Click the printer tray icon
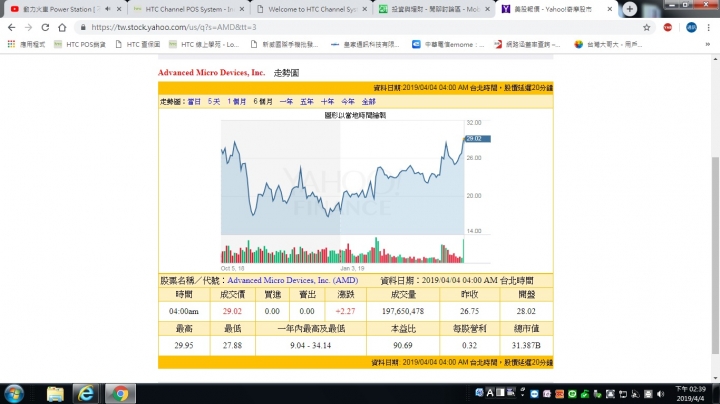 point(648,394)
